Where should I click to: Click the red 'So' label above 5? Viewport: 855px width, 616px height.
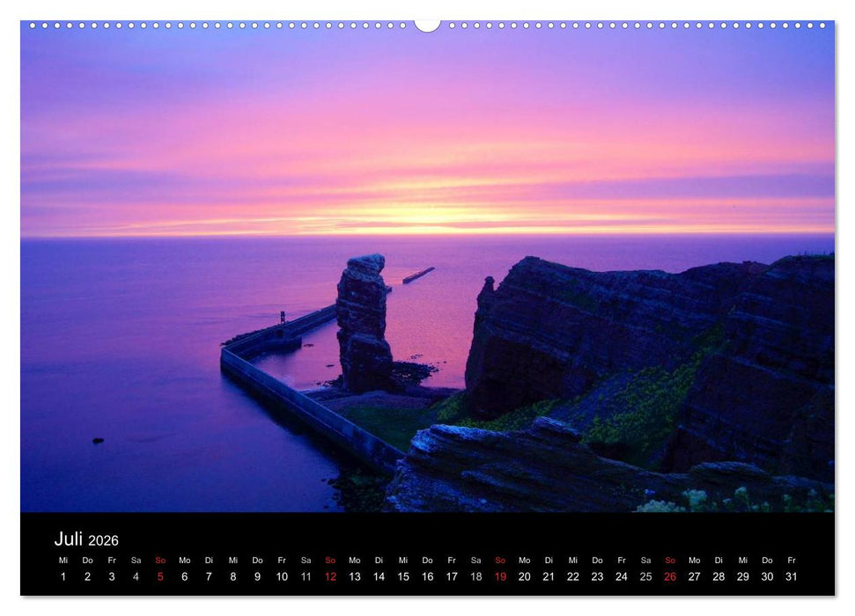tap(160, 560)
